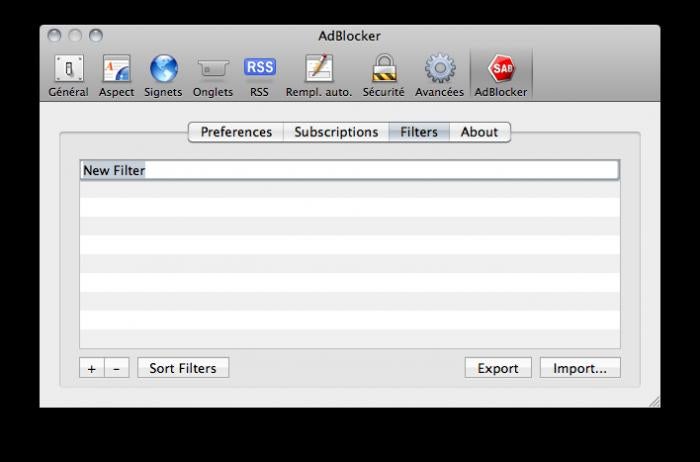This screenshot has width=700, height=462.
Task: Open the Général preferences pane
Action: [x=68, y=76]
